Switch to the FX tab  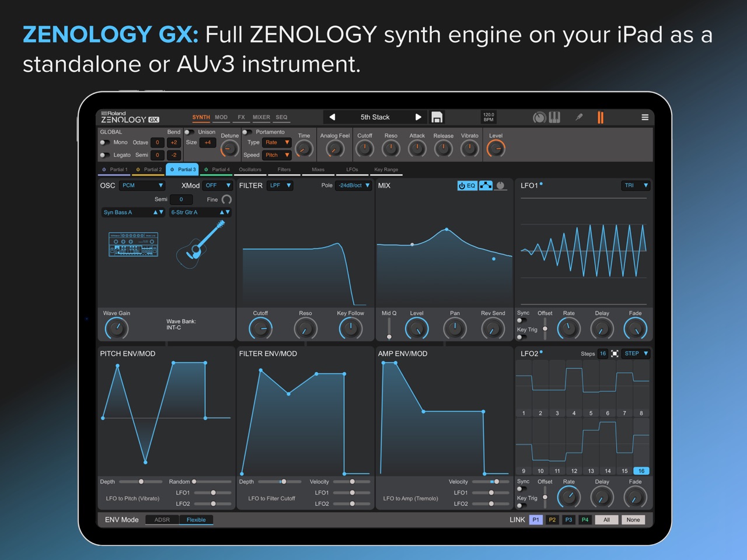(241, 117)
